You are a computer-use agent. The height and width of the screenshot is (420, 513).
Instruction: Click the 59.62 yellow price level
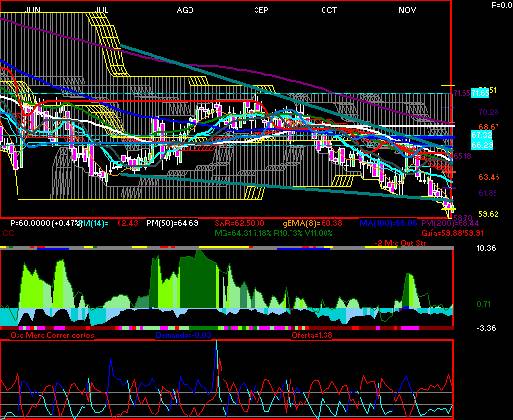489,214
